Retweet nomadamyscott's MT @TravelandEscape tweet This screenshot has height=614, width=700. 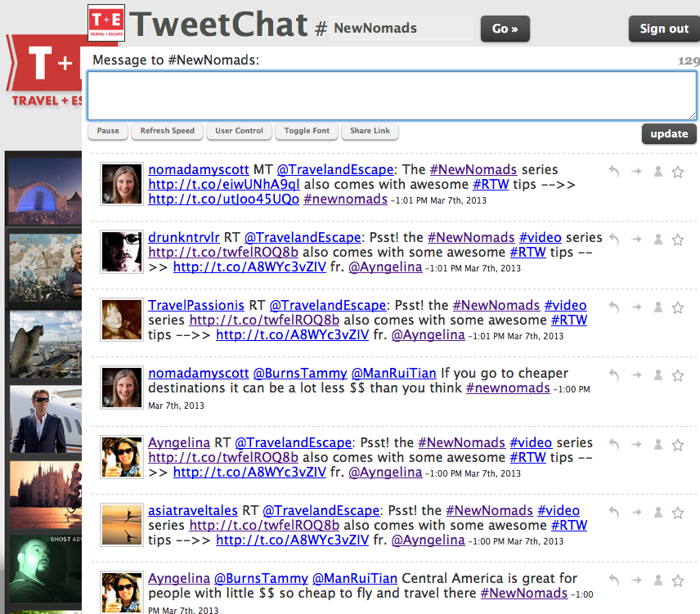click(x=636, y=172)
